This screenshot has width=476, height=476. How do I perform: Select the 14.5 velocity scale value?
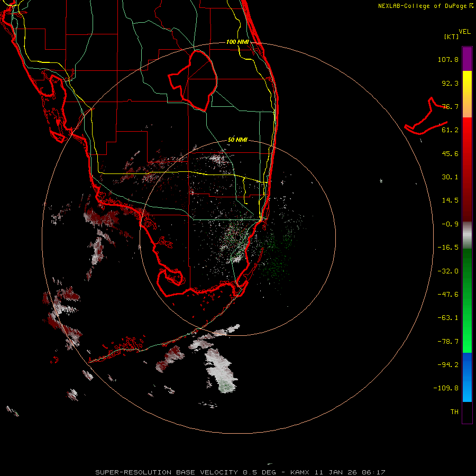[x=450, y=200]
